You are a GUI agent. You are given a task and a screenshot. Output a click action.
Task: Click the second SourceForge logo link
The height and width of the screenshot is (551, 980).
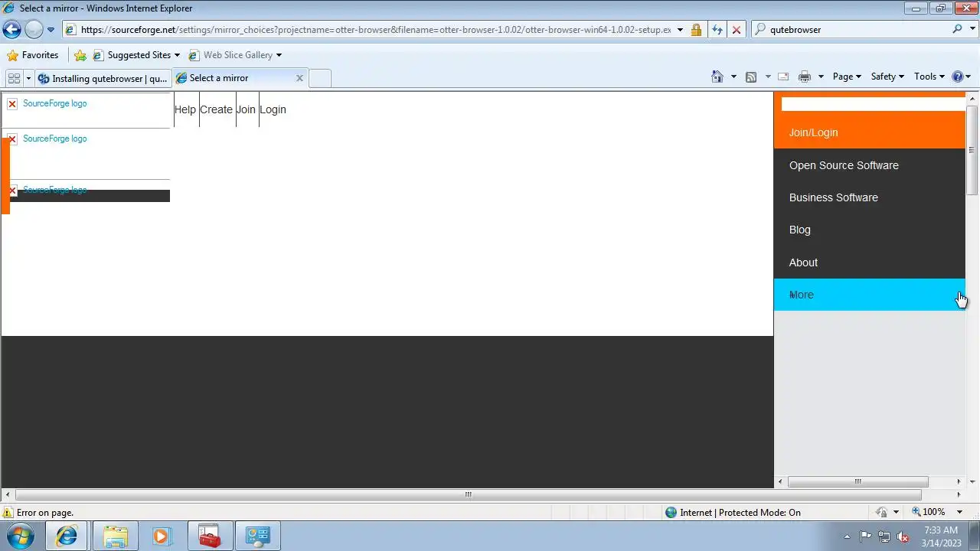pos(54,139)
